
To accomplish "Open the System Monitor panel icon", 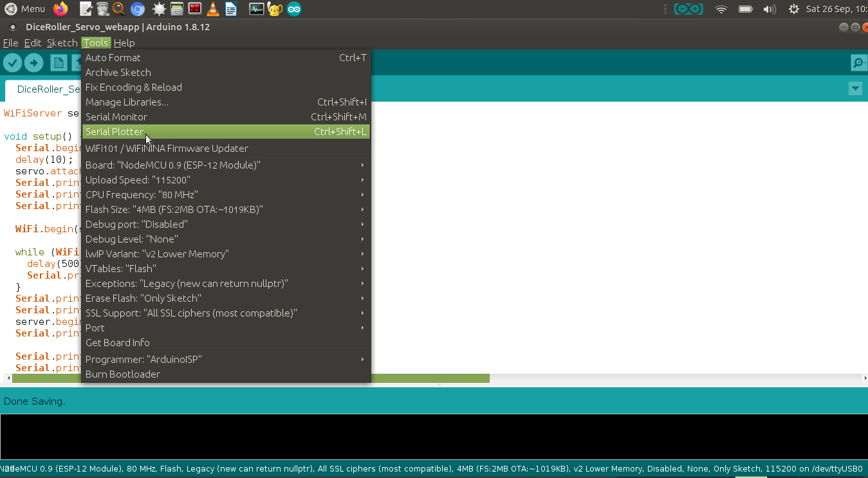I will coord(256,9).
